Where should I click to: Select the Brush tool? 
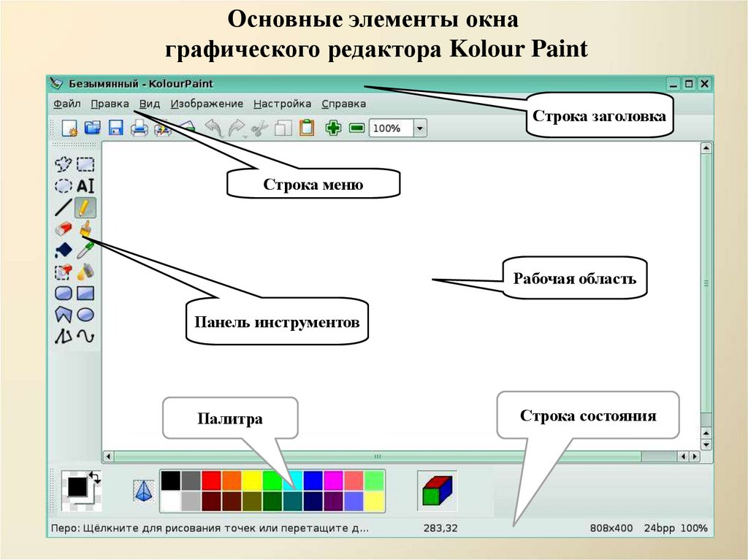pos(86,229)
